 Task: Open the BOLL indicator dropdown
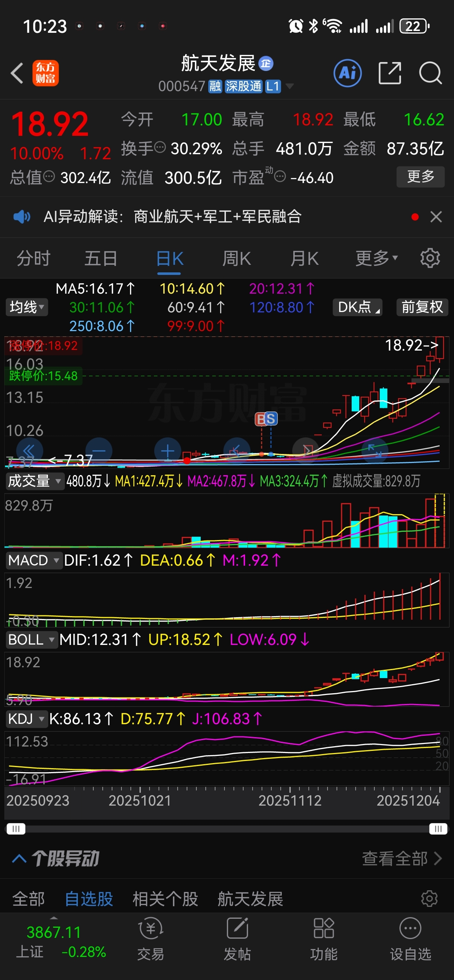click(32, 640)
